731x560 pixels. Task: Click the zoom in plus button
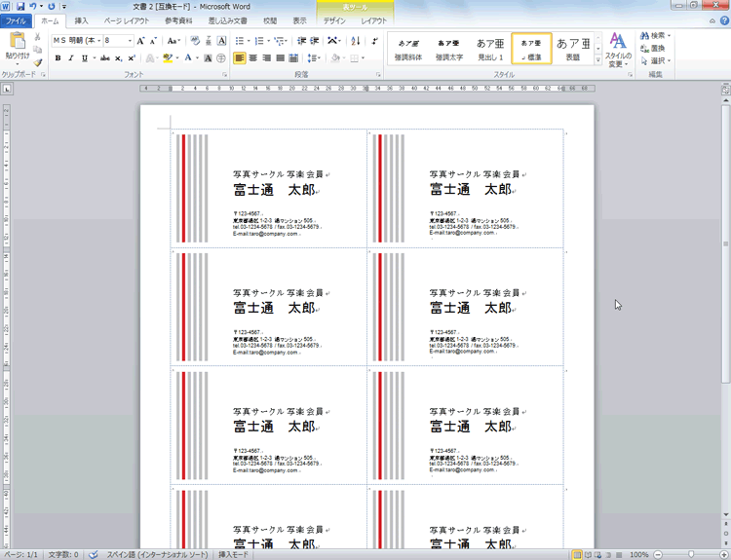point(723,554)
